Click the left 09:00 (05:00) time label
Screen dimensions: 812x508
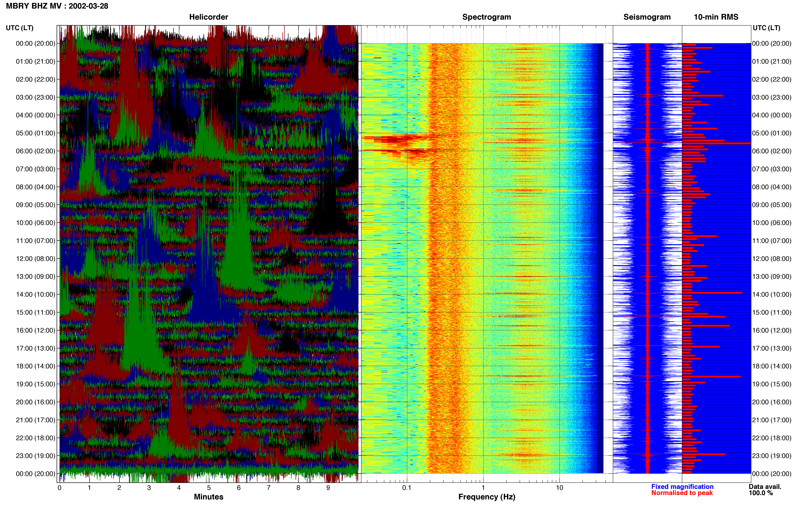pyautogui.click(x=36, y=205)
